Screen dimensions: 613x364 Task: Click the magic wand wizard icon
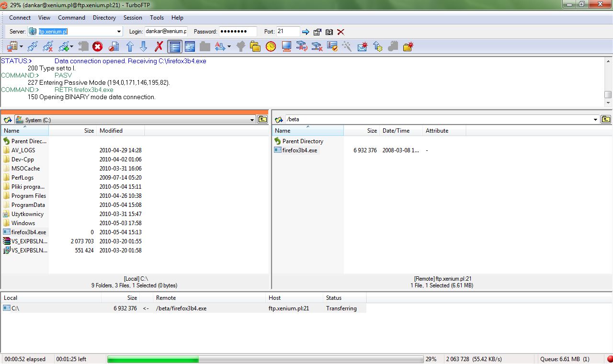(x=347, y=46)
